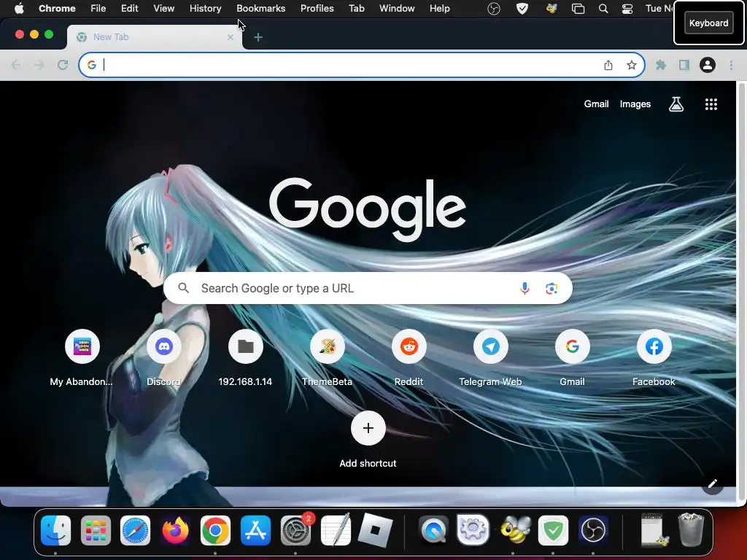Open Finder from the Dock
The width and height of the screenshot is (747, 560).
[55, 531]
